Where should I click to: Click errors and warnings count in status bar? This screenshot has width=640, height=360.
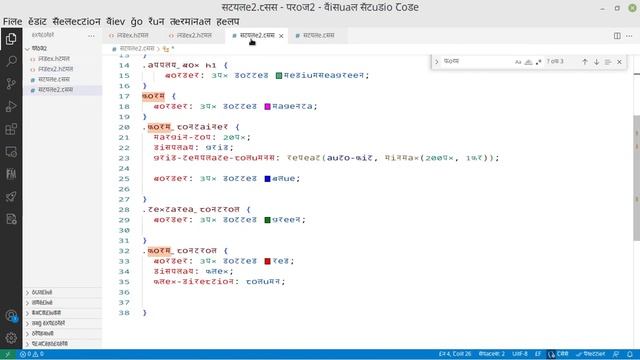(x=32, y=354)
